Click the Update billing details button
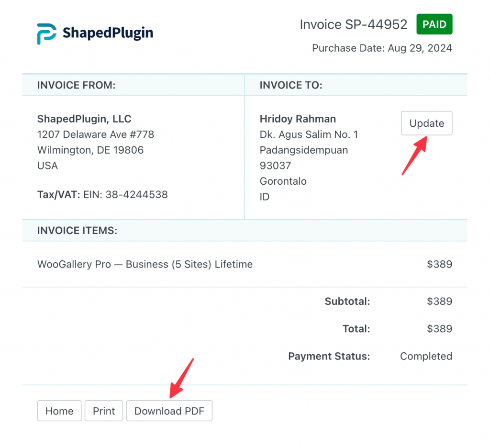Image resolution: width=490 pixels, height=448 pixels. point(426,123)
